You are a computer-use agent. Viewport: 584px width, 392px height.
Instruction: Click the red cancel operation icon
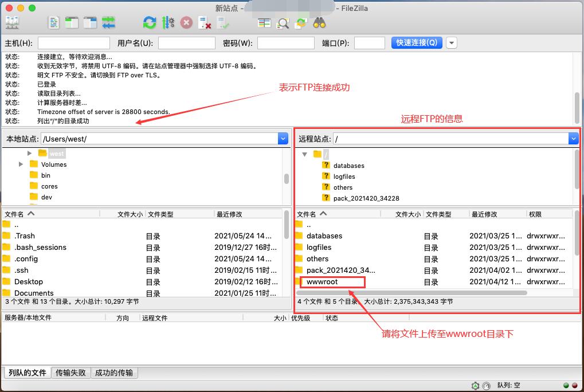(186, 22)
